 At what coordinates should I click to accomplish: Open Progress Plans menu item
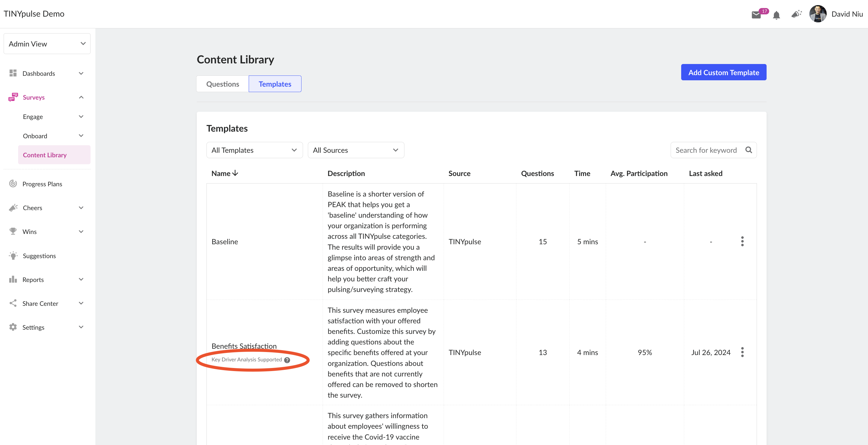coord(43,184)
